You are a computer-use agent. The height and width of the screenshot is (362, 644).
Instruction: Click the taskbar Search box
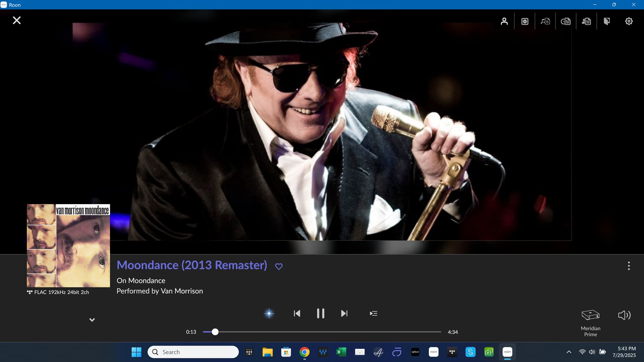click(193, 352)
